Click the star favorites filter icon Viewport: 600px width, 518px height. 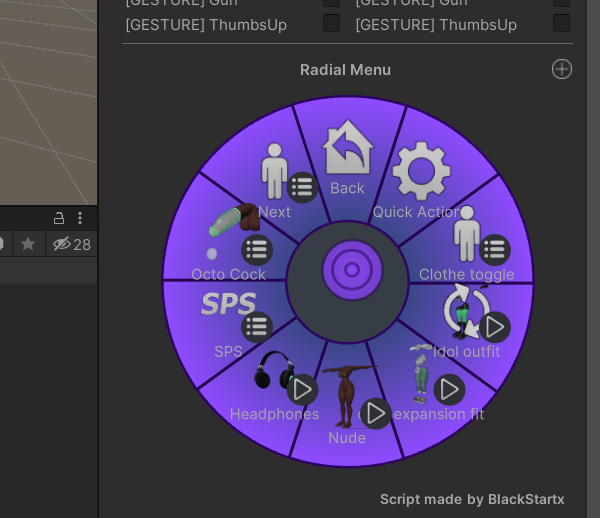pos(28,244)
